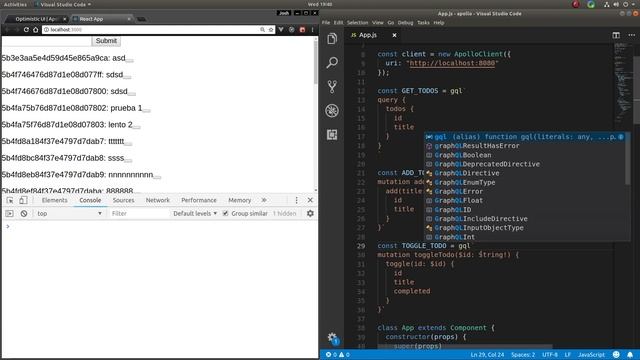This screenshot has width=640, height=360.
Task: Open the top JavaScript context dropdown
Action: tap(69, 213)
